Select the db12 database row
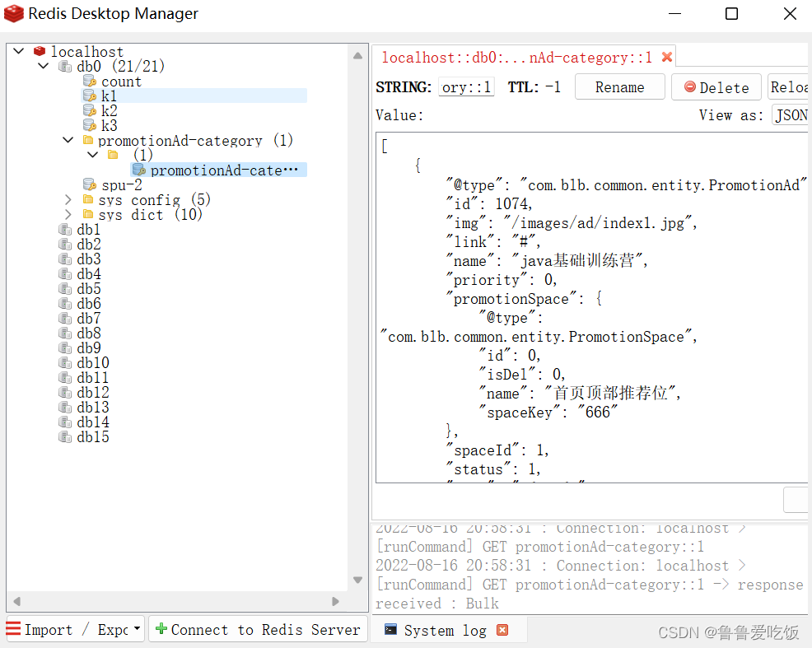The height and width of the screenshot is (648, 812). tap(93, 393)
